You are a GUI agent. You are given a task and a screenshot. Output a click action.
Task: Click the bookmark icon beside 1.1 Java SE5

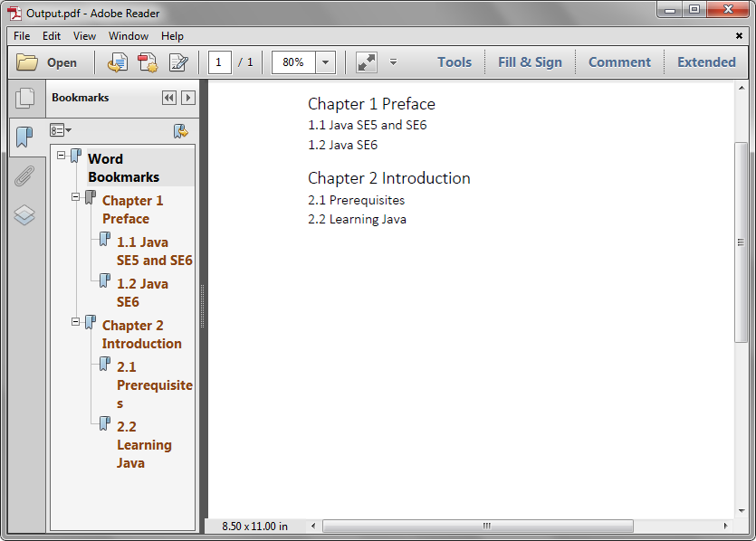pyautogui.click(x=105, y=239)
